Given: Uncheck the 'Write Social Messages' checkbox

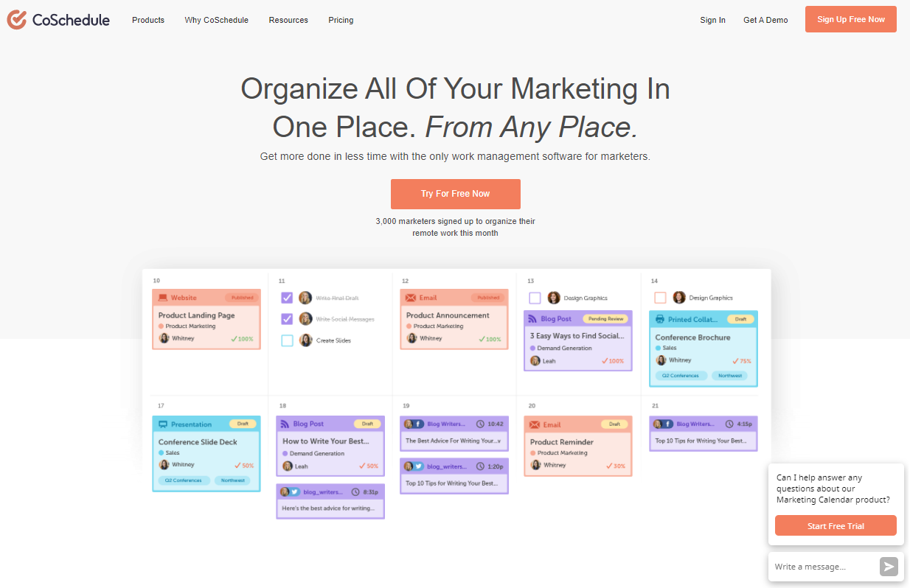Looking at the screenshot, I should click(287, 319).
